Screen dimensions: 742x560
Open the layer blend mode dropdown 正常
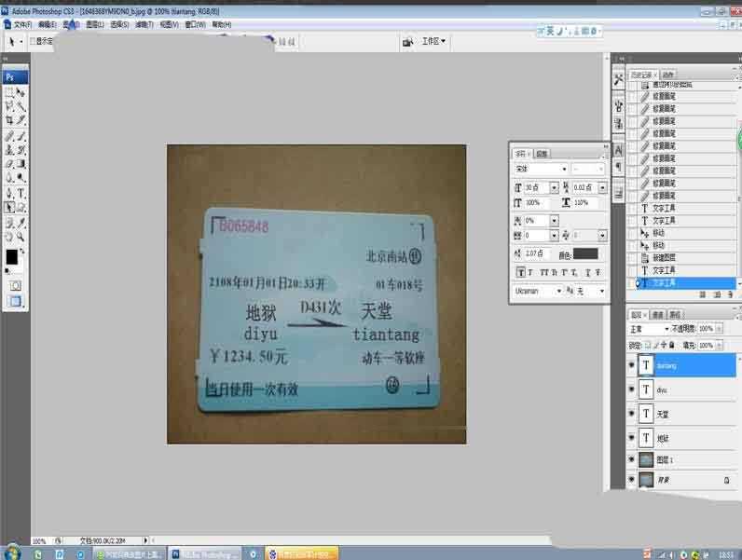tap(649, 329)
